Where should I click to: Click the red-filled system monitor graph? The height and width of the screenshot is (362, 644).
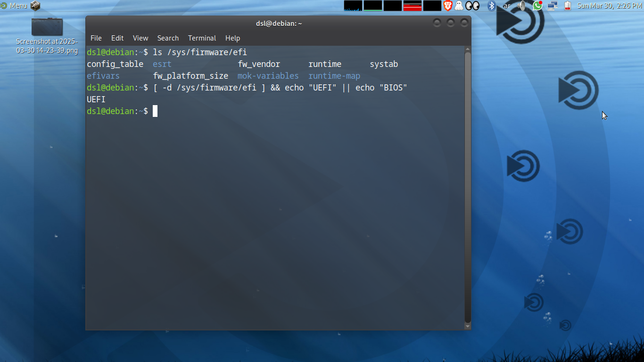(x=413, y=6)
